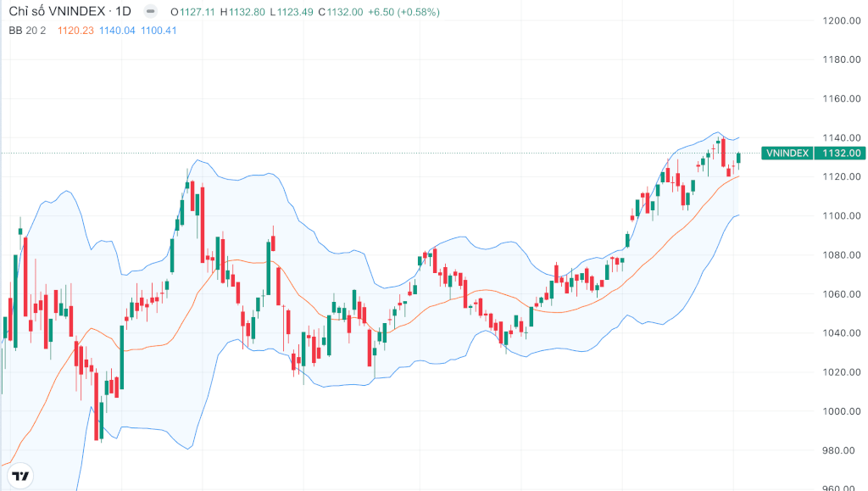Open the TradingView logo link

coord(21,476)
